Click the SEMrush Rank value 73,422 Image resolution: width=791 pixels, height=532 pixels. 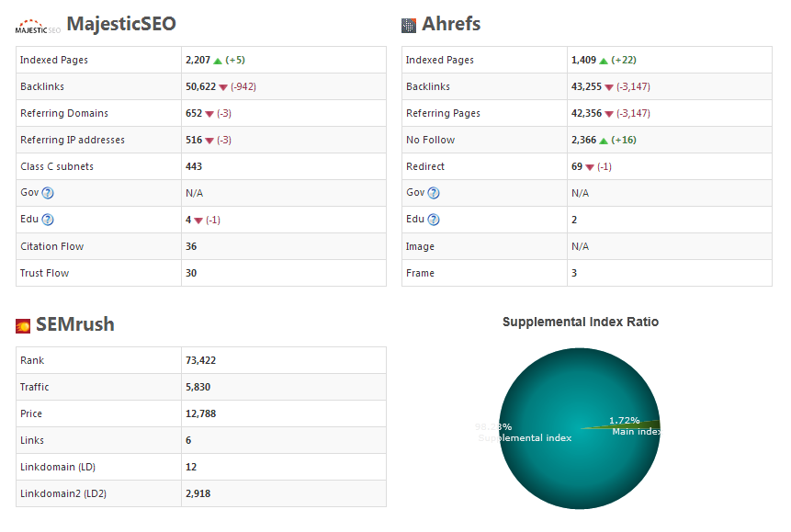200,360
